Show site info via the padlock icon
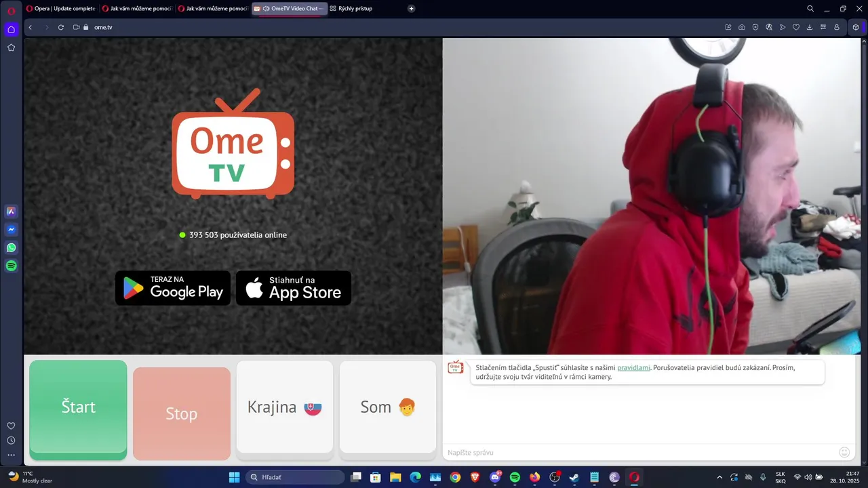This screenshot has width=868, height=488. [x=86, y=27]
